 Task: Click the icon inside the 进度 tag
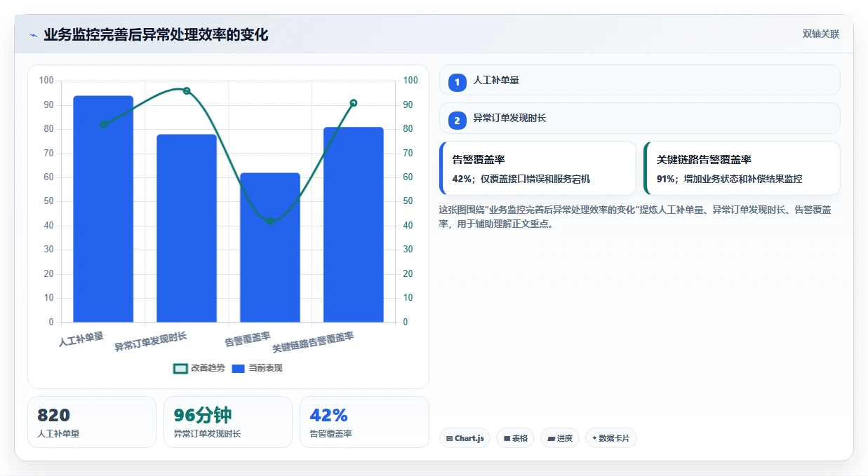coord(552,439)
